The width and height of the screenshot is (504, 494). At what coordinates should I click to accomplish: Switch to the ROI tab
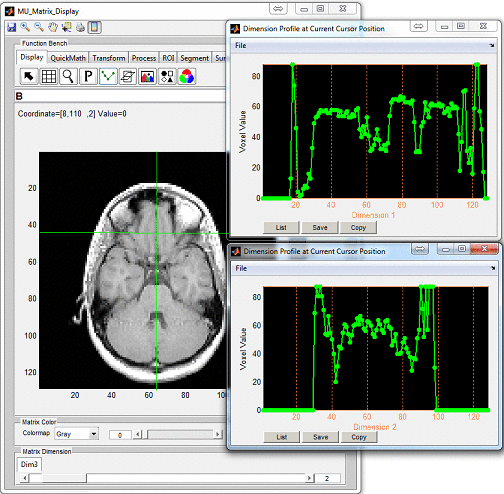[168, 58]
